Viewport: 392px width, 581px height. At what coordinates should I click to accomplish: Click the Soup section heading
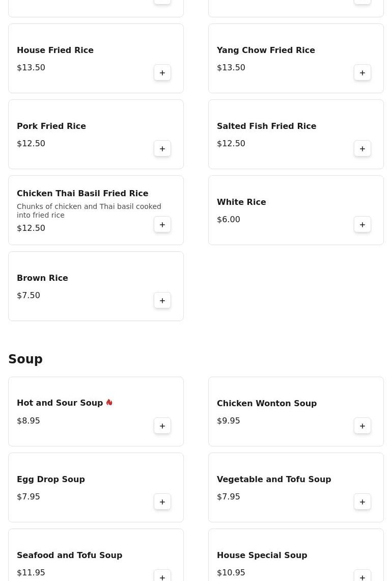25,359
